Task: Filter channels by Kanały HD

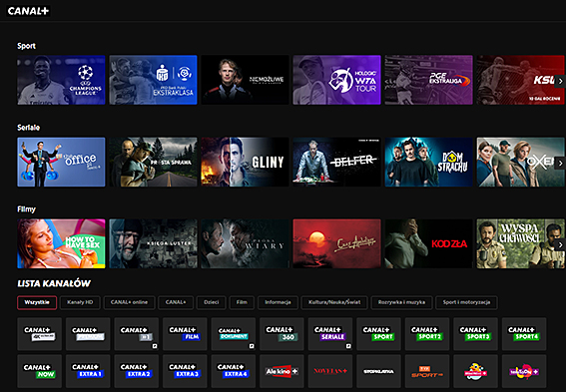Action: pos(80,302)
